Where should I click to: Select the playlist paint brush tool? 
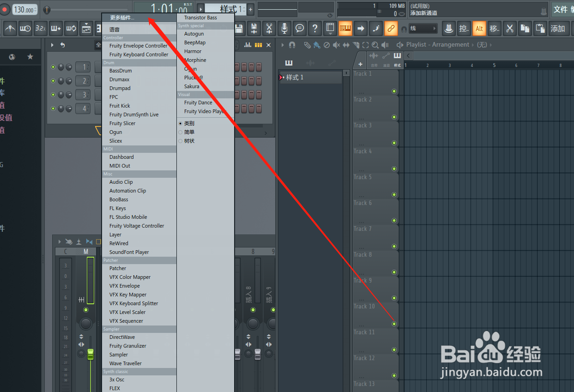click(x=317, y=45)
